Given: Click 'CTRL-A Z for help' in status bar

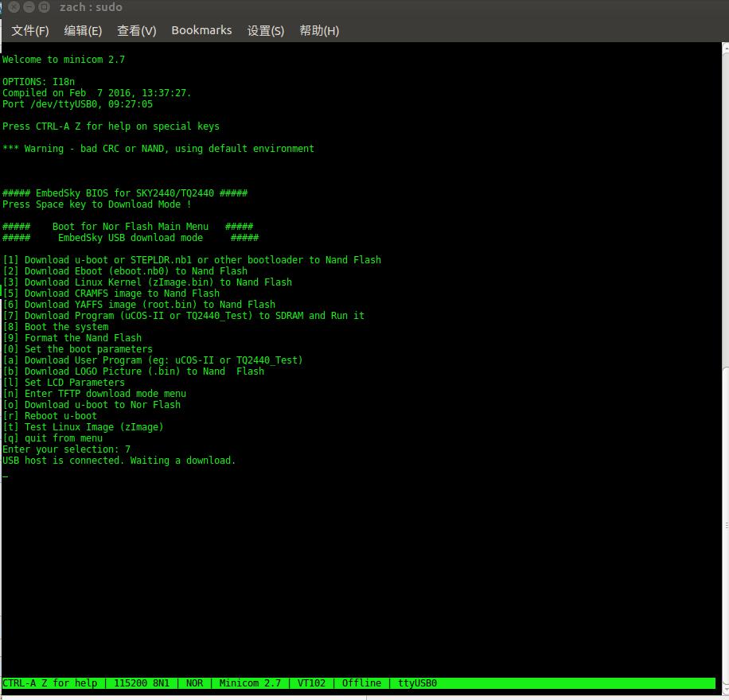Looking at the screenshot, I should pyautogui.click(x=50, y=683).
